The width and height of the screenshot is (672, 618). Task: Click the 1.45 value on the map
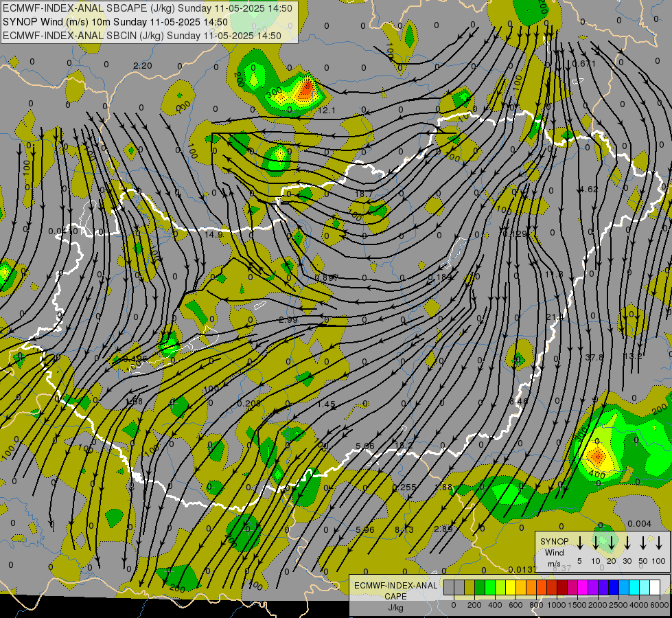tap(327, 404)
